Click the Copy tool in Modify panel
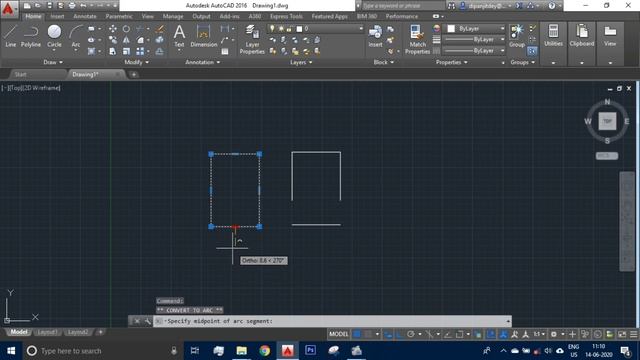This screenshot has width=640, height=360. [113, 40]
